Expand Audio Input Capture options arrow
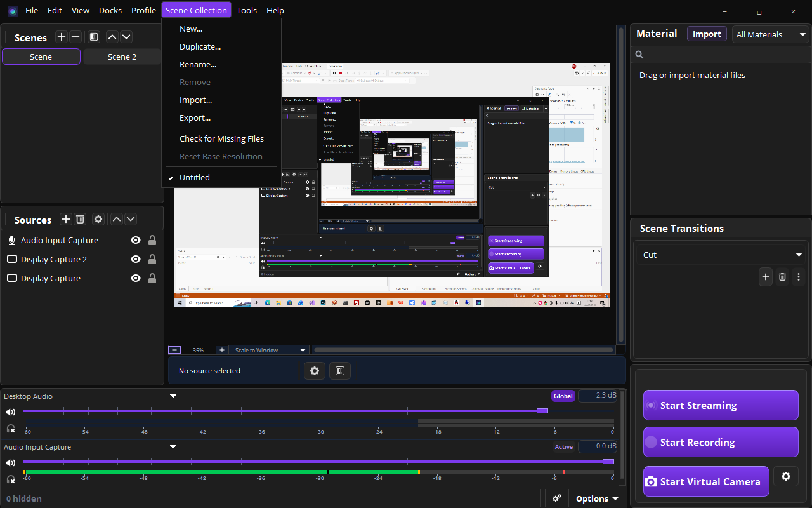812x508 pixels. point(173,447)
